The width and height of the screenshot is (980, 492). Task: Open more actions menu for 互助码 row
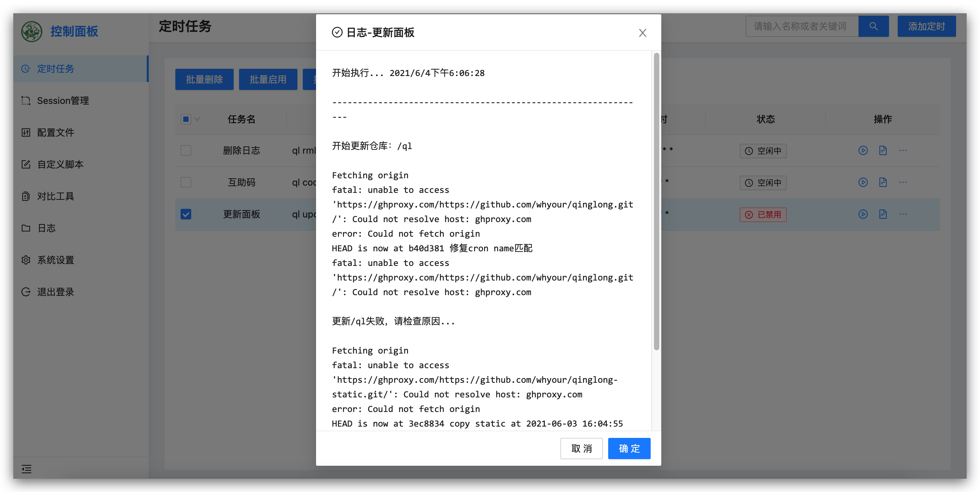click(x=904, y=182)
